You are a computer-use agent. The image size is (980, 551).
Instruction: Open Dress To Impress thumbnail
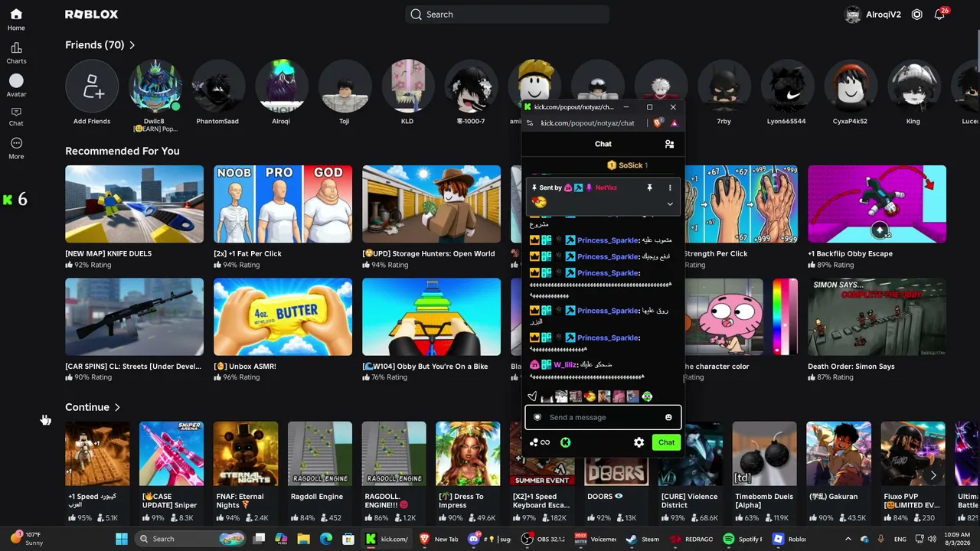click(x=468, y=454)
